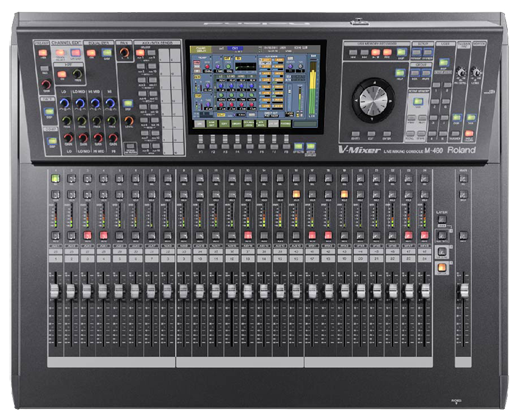Tap the first soft button along display bottom
The image size is (519, 420).
(x=199, y=124)
